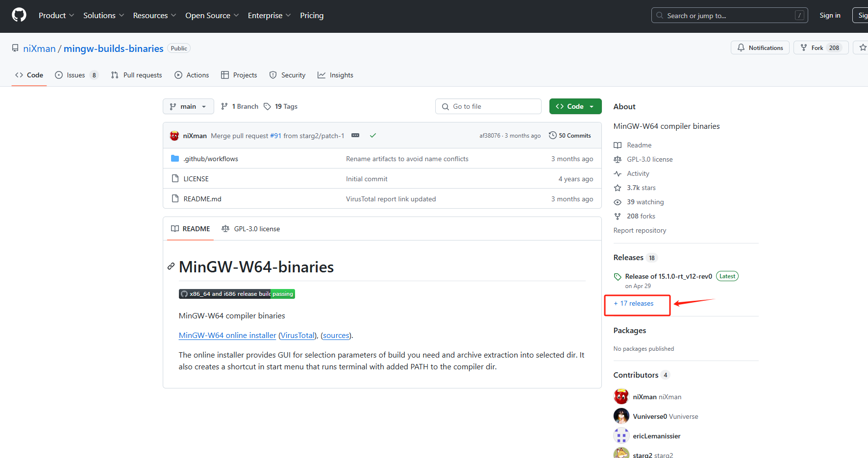Open the 1 Branch link
Viewport: 868px width, 458px height.
[240, 106]
